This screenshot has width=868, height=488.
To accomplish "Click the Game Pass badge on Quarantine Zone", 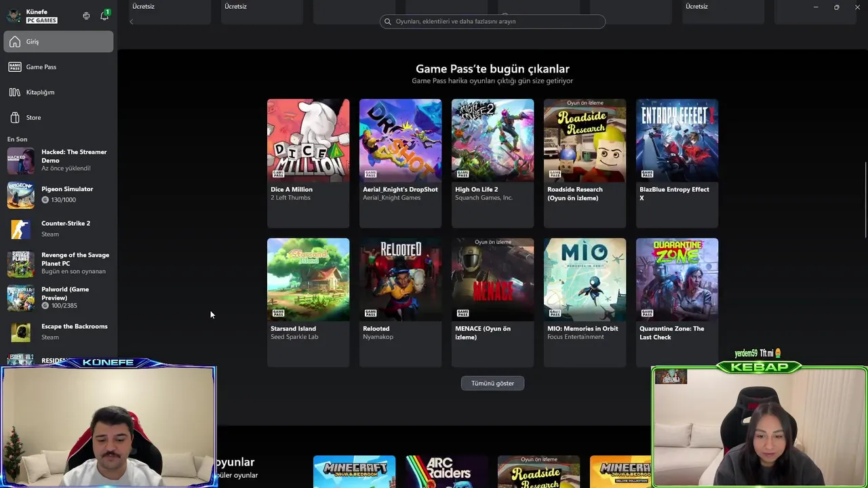I will 647,313.
